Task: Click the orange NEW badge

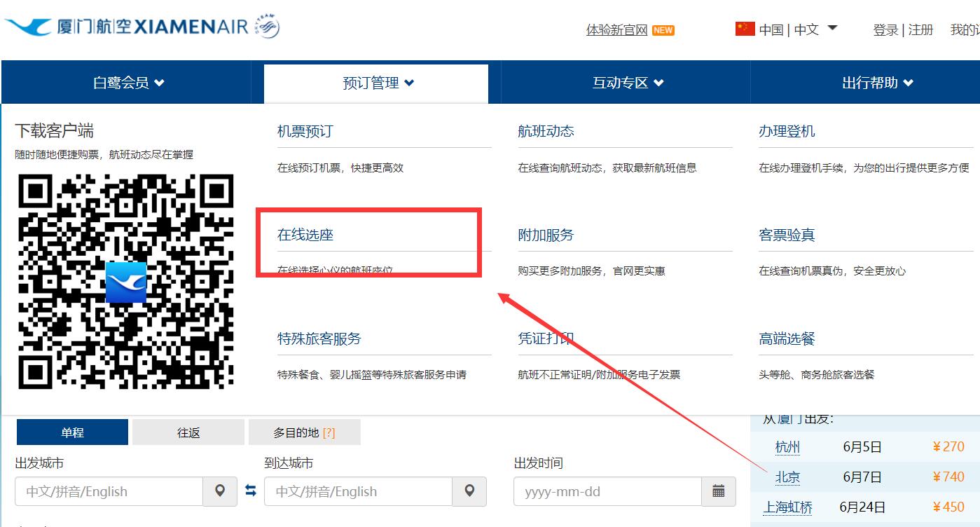Action: 663,30
